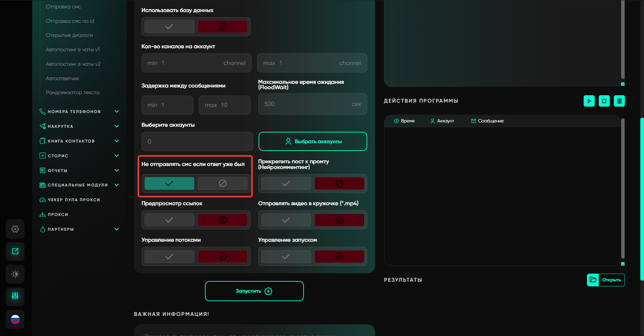The image size is (644, 336).
Task: Click the Russian flag language icon
Action: pyautogui.click(x=15, y=319)
